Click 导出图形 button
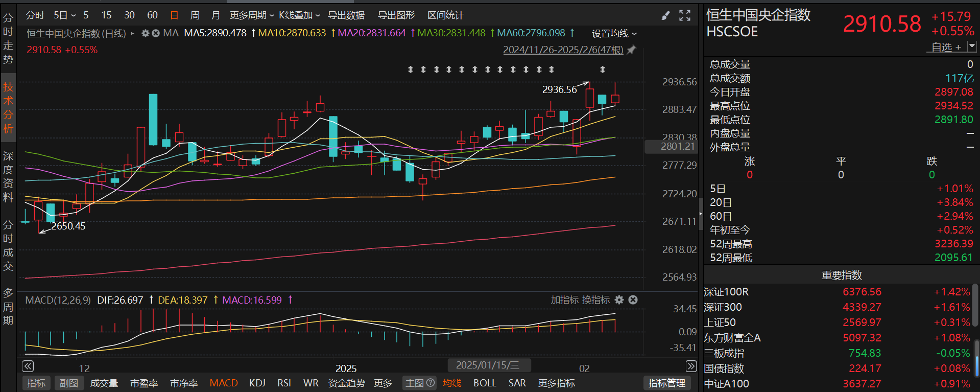Viewport: 980px width, 392px height. (x=396, y=15)
